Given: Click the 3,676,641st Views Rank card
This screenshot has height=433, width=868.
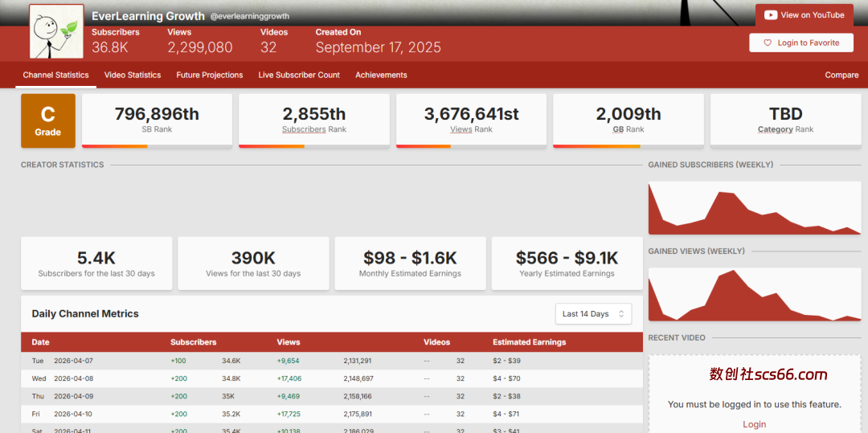Looking at the screenshot, I should tap(471, 121).
